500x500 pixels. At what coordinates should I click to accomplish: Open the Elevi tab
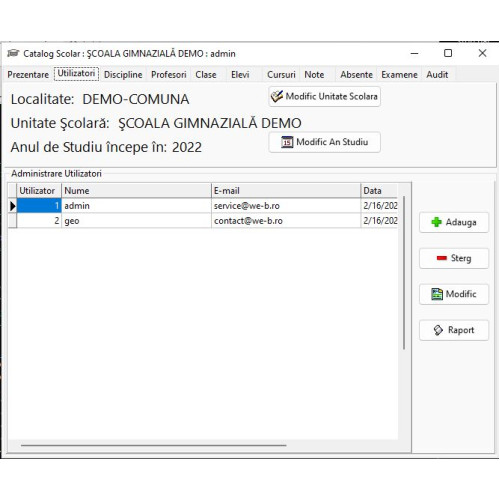(240, 75)
